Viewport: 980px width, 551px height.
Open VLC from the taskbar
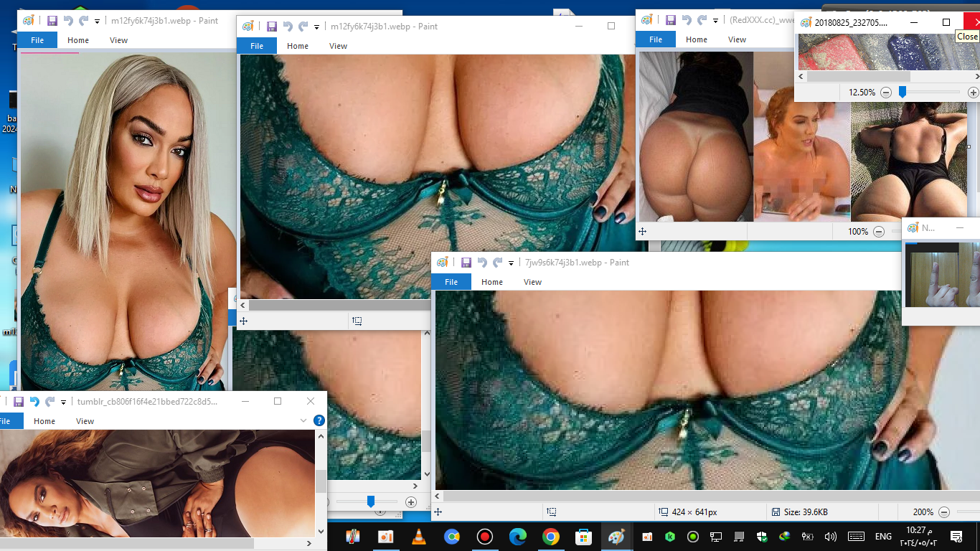pos(418,536)
